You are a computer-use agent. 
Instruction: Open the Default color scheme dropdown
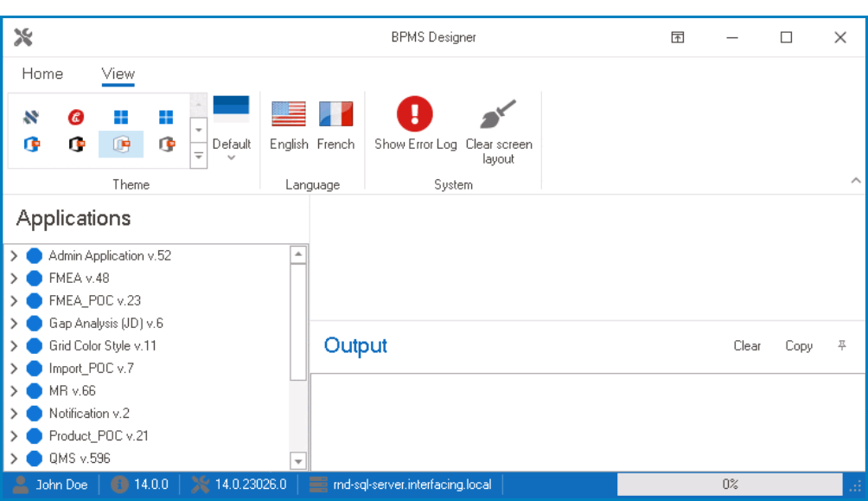[x=232, y=158]
